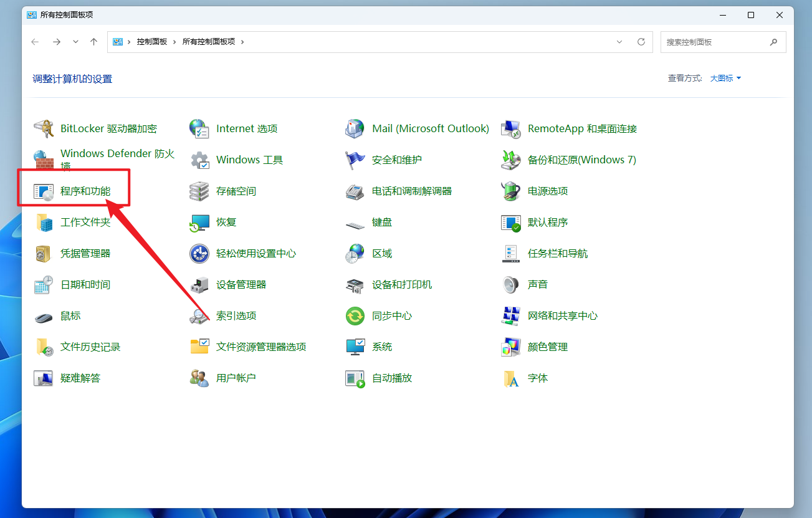Open the 轻松使用设置中心 icon
Screen dimensions: 812x518
[199, 254]
